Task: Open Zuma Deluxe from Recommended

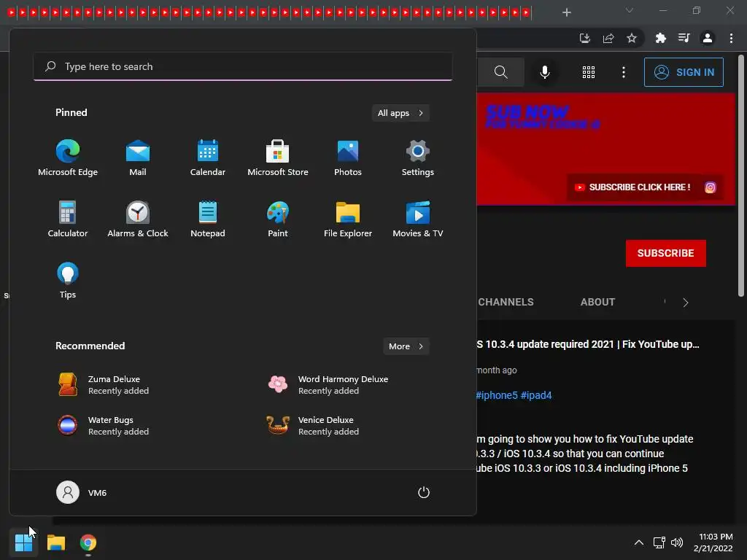Action: pyautogui.click(x=104, y=385)
